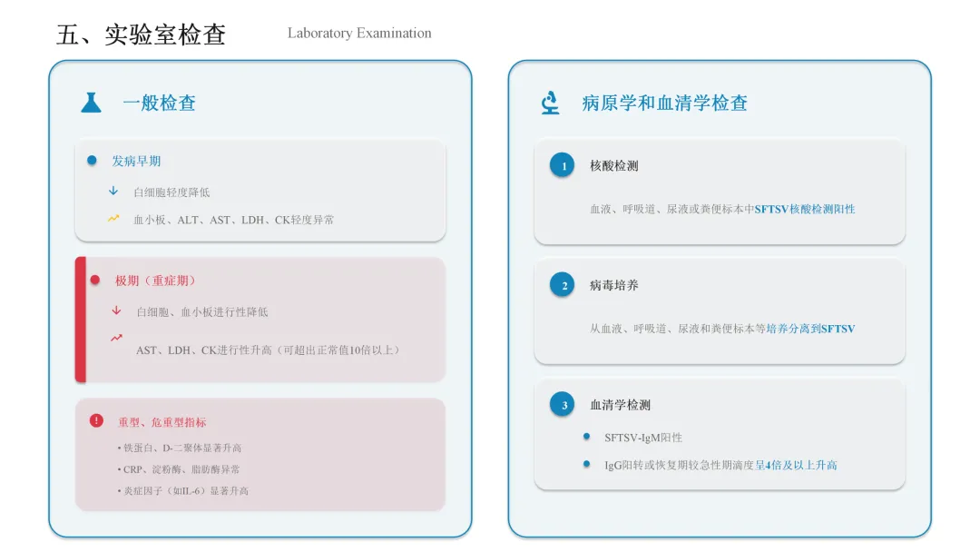Click the bullet before SFTSV-IgM阳性

[586, 437]
